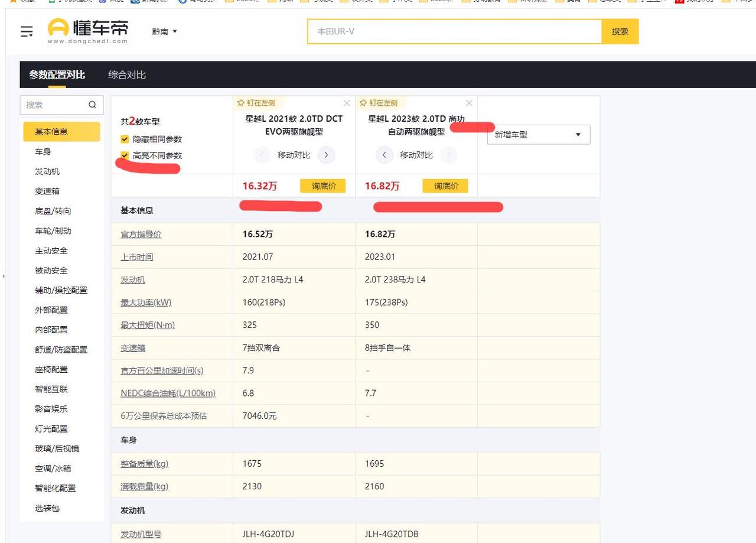This screenshot has width=756, height=543.
Task: Move 2021款 column right arrow
Action: (326, 155)
